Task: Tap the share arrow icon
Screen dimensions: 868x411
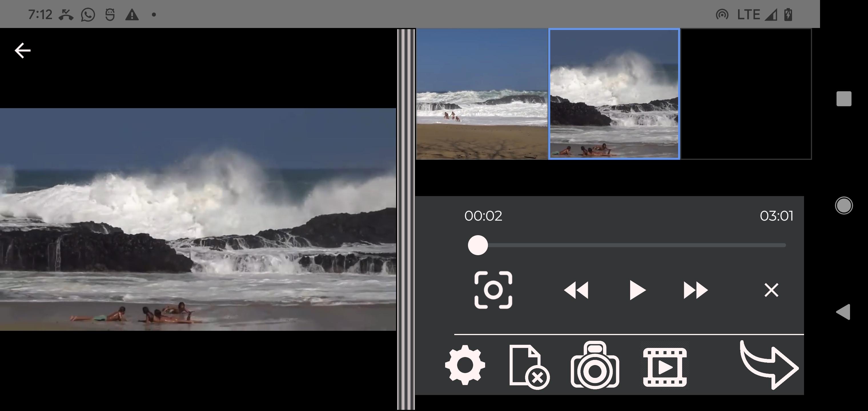Action: [x=769, y=365]
